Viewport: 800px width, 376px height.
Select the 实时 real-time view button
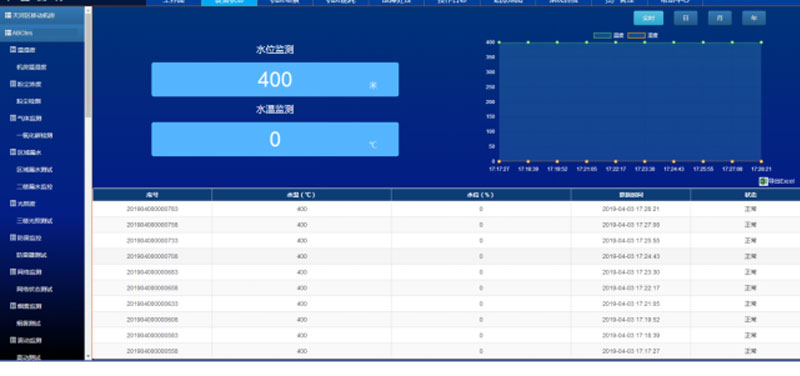point(648,18)
